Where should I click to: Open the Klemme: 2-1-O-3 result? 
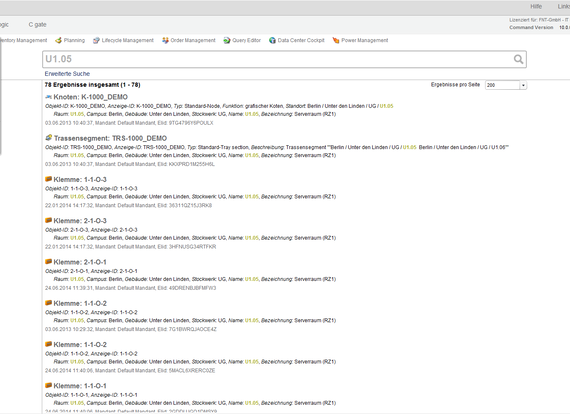tap(80, 221)
